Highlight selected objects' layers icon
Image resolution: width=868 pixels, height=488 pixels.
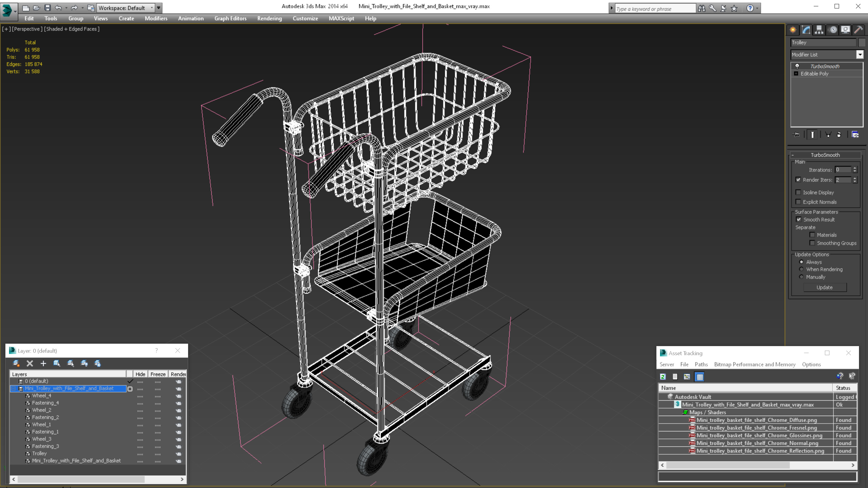(x=71, y=363)
